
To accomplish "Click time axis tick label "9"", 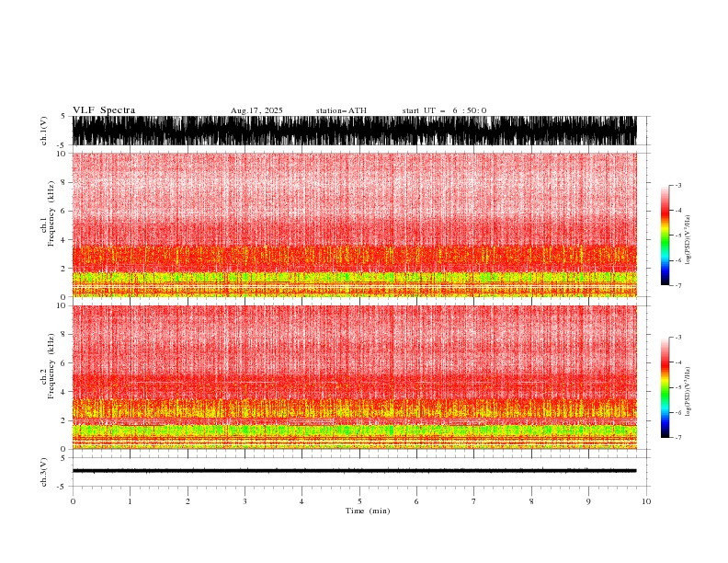I will 588,501.
